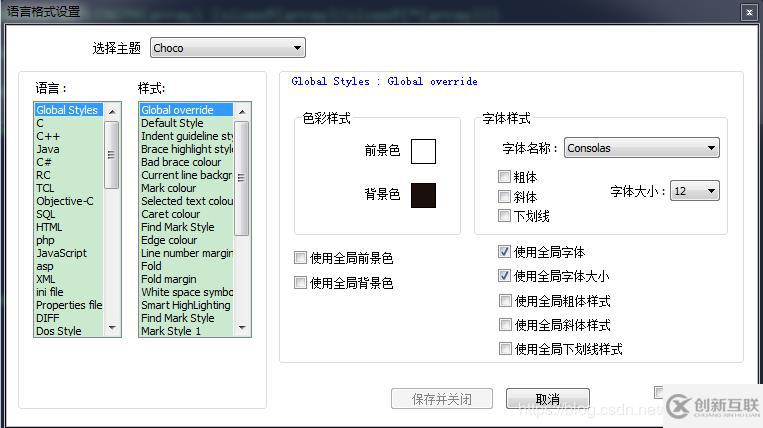This screenshot has width=763, height=428.
Task: Click the language list scrollbar thumb
Action: (x=112, y=155)
